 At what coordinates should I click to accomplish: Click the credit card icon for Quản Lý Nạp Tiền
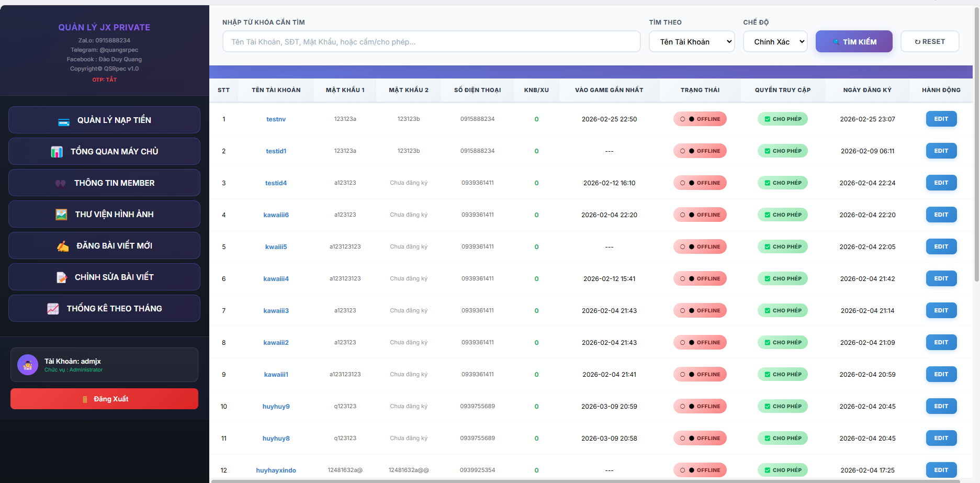[x=64, y=121]
